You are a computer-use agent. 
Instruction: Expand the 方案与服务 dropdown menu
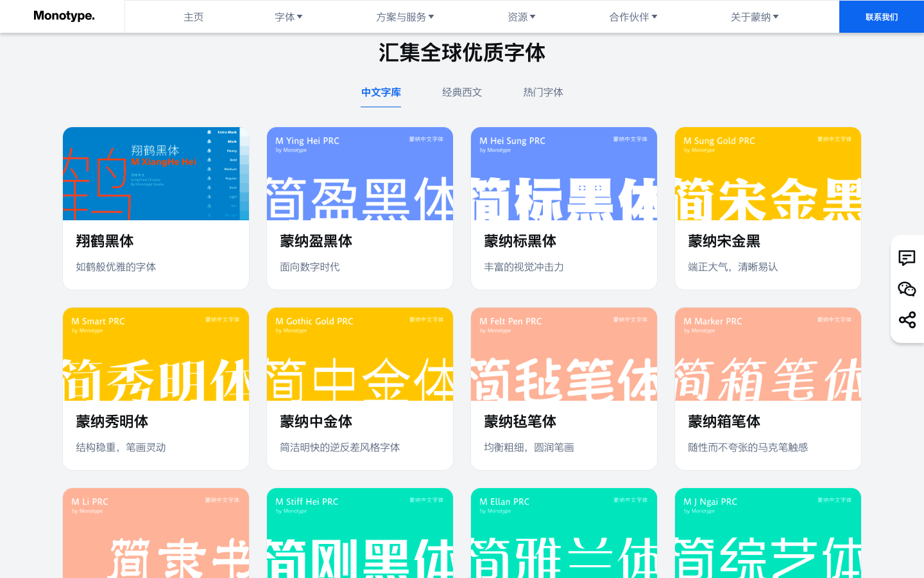[x=405, y=17]
